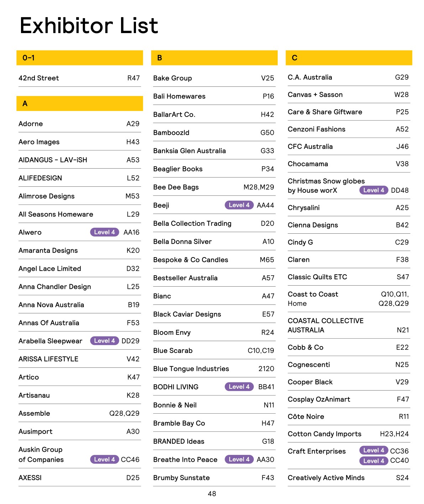Screen dimensions: 424x504
Task: Click COASTAL COLLECTIVE AUSTRALIA listing
Action: (325, 325)
